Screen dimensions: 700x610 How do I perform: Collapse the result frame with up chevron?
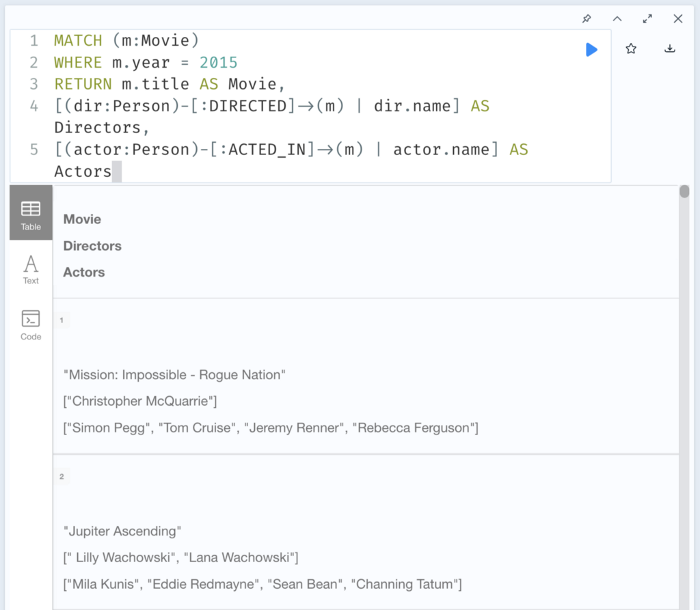pos(617,18)
